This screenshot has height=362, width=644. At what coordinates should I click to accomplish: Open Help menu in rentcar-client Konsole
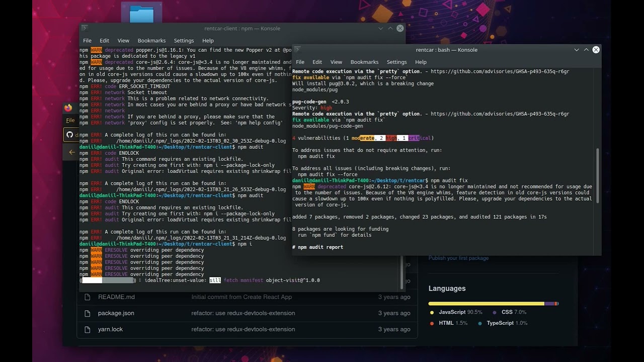[x=208, y=41]
